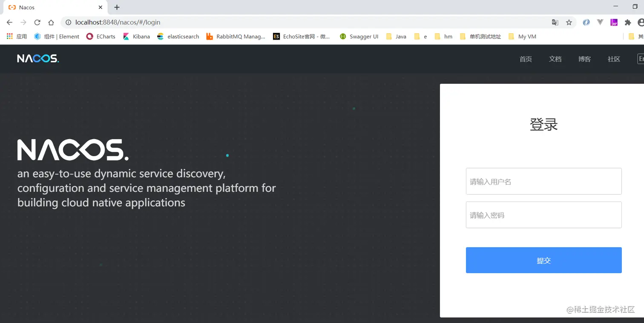
Task: Open the blue circular extension icon
Action: [x=586, y=23]
